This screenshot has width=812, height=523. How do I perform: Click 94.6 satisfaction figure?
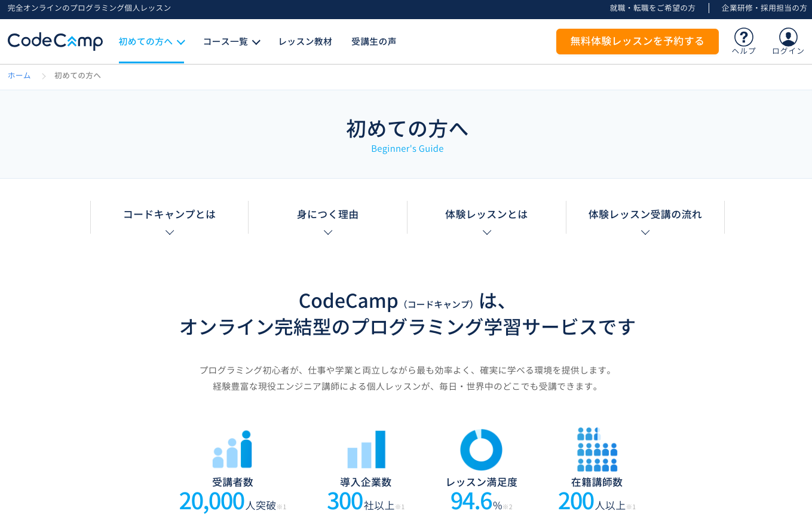tap(471, 501)
